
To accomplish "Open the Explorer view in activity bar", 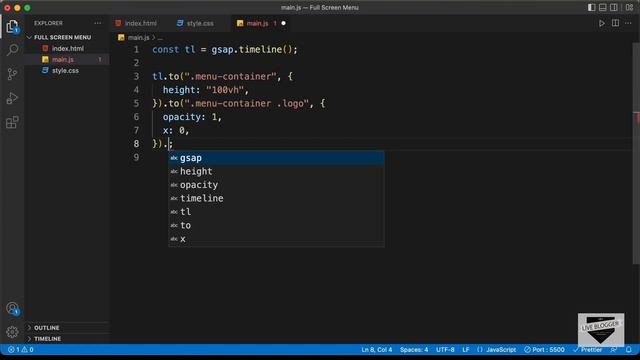I will tap(12, 27).
